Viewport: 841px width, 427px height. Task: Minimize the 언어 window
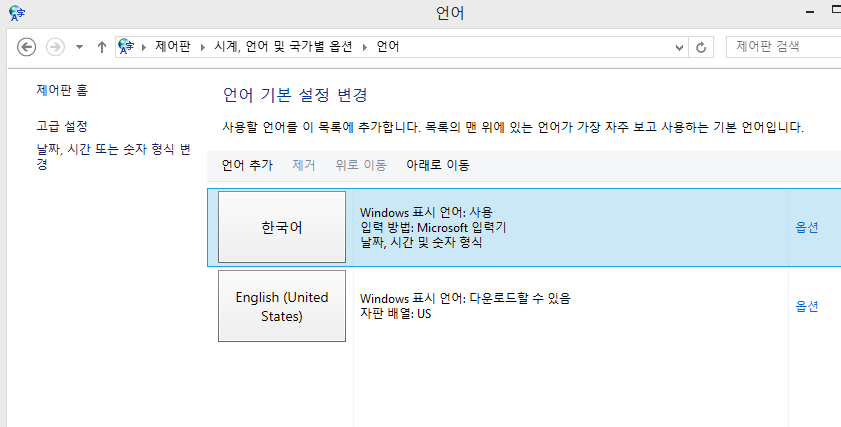pos(811,12)
